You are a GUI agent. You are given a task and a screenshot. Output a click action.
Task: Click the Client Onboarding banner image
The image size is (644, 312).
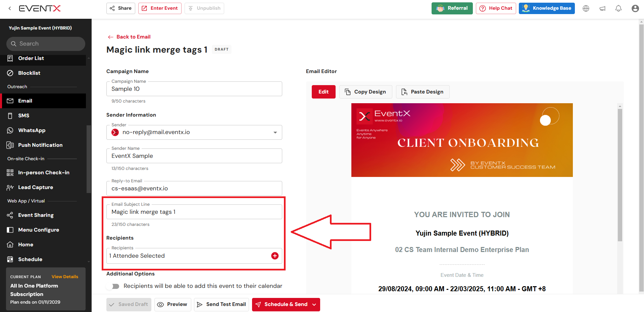coord(462,140)
